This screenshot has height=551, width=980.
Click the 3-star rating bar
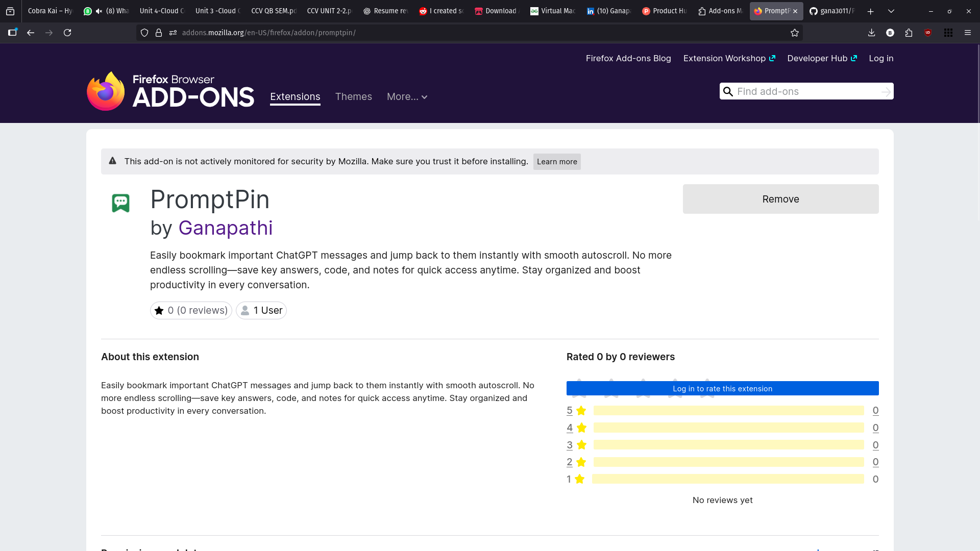(729, 445)
